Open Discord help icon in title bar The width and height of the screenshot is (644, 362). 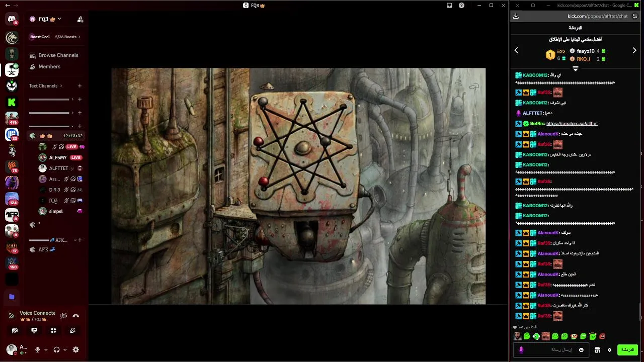point(461,6)
